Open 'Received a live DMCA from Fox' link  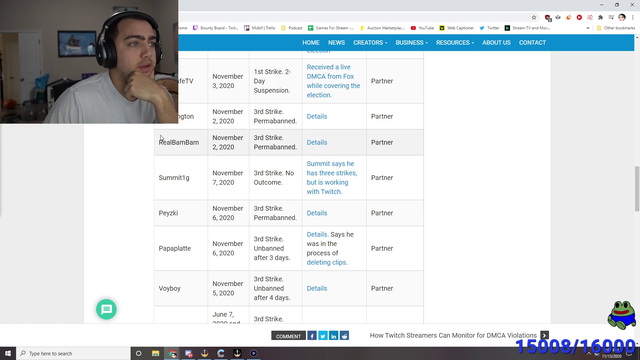click(333, 81)
